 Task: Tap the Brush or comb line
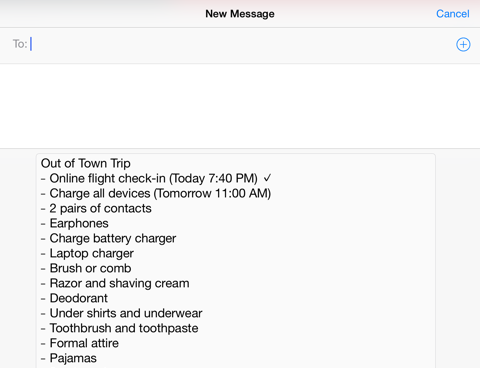pyautogui.click(x=86, y=268)
